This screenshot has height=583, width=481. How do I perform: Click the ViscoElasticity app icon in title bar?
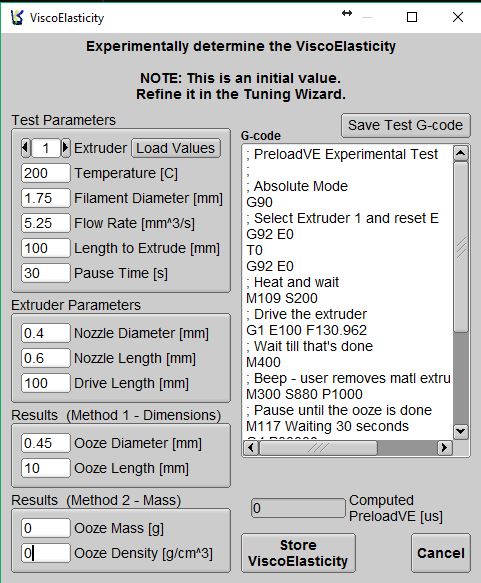pyautogui.click(x=17, y=17)
